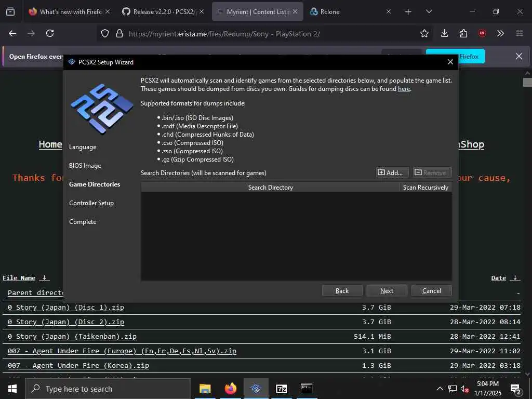The image size is (532, 399).
Task: Open File Explorer from taskbar
Action: click(x=205, y=389)
